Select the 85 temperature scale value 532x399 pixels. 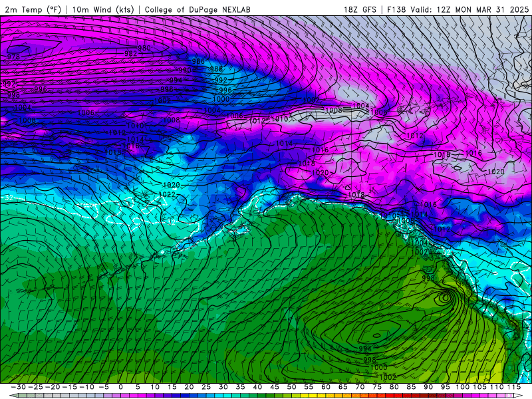(x=411, y=387)
